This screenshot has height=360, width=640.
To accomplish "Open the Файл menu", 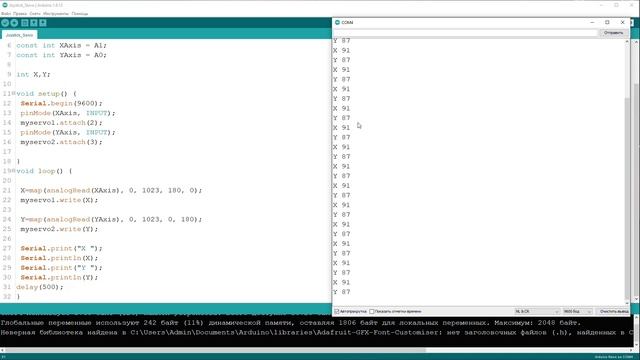I will 6,13.
